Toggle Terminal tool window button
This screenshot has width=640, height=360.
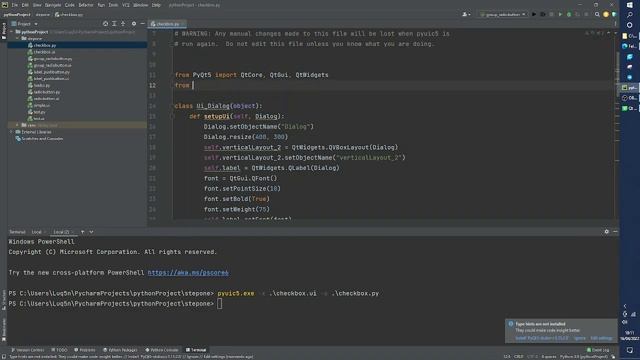[196, 350]
